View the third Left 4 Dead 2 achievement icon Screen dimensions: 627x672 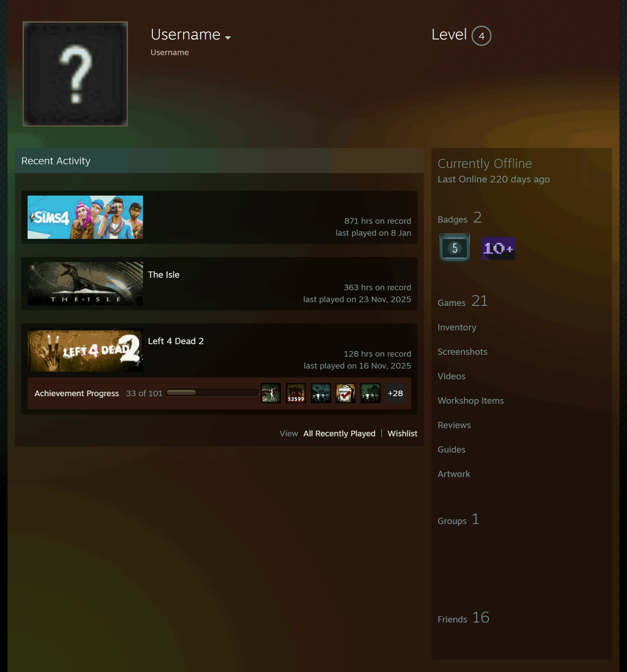click(321, 393)
